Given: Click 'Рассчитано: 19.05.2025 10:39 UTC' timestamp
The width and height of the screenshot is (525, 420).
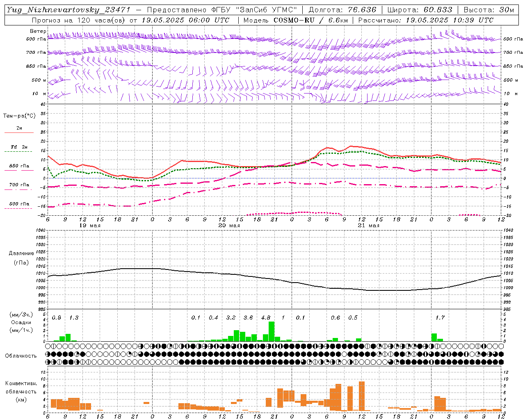Looking at the screenshot, I should [426, 20].
